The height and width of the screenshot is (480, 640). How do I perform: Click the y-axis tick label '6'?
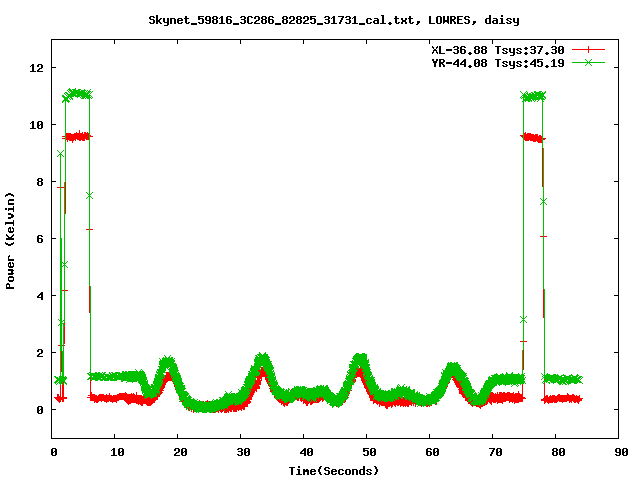40,239
